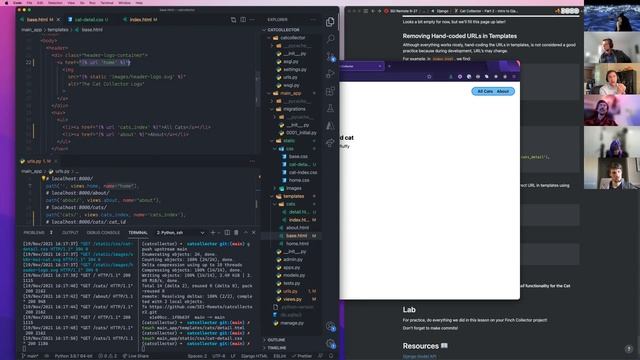The height and width of the screenshot is (360, 640).
Task: Expand the images folder
Action: pos(294,188)
